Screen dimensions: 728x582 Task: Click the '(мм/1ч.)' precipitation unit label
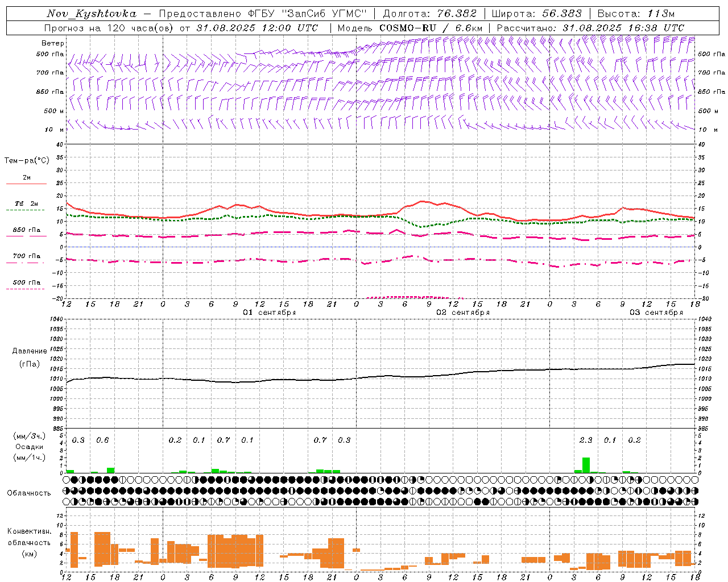30,458
